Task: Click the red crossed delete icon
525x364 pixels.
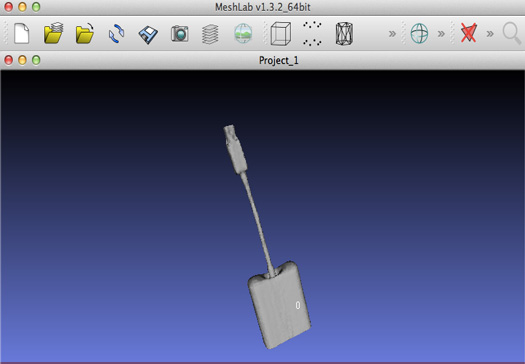Action: tap(468, 33)
